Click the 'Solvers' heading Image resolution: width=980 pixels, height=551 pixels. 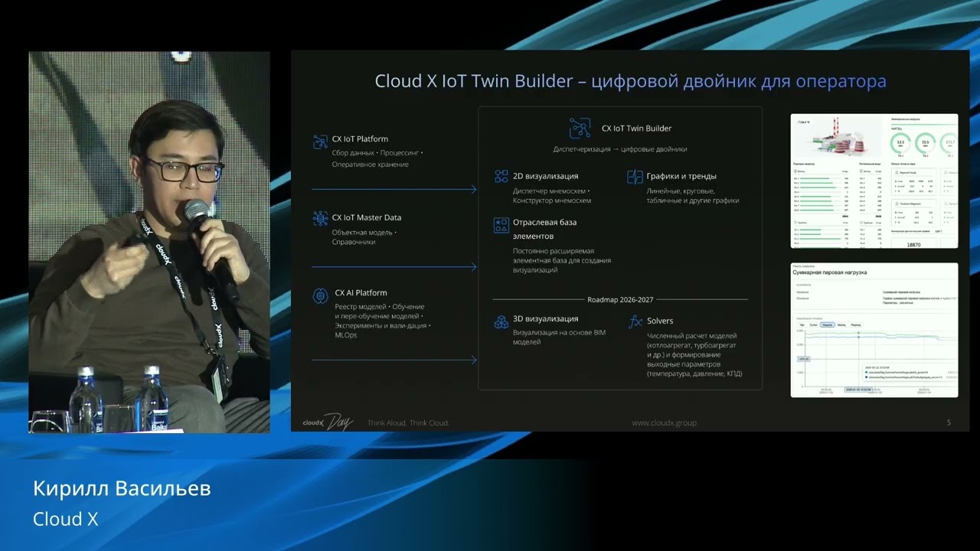660,321
